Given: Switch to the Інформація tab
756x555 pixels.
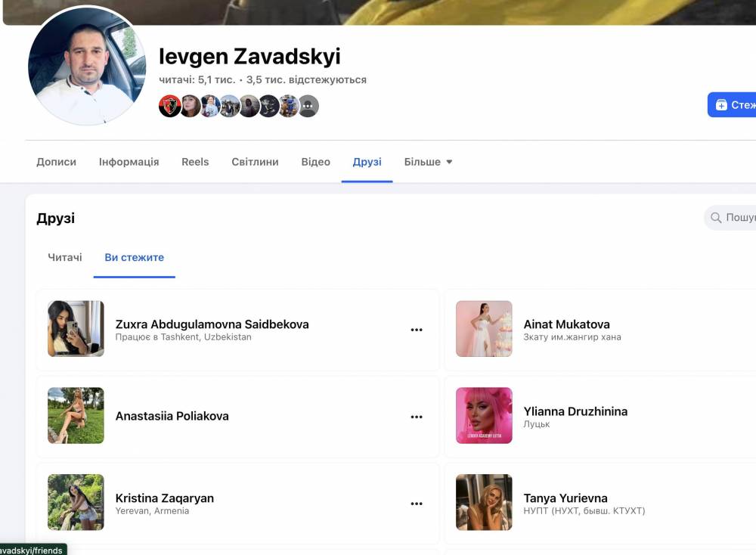Looking at the screenshot, I should (129, 162).
